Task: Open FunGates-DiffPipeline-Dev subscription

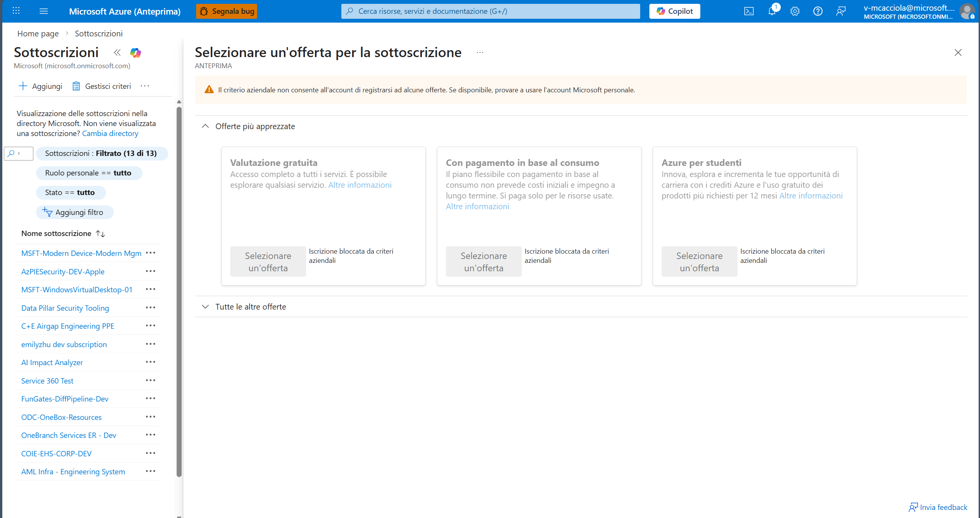Action: click(x=65, y=399)
